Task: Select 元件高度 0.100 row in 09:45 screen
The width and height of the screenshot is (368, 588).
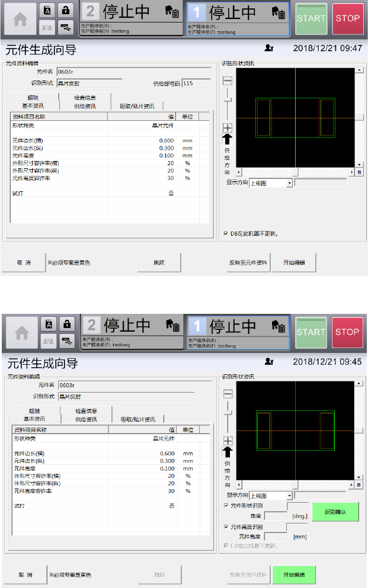Action: pos(111,468)
